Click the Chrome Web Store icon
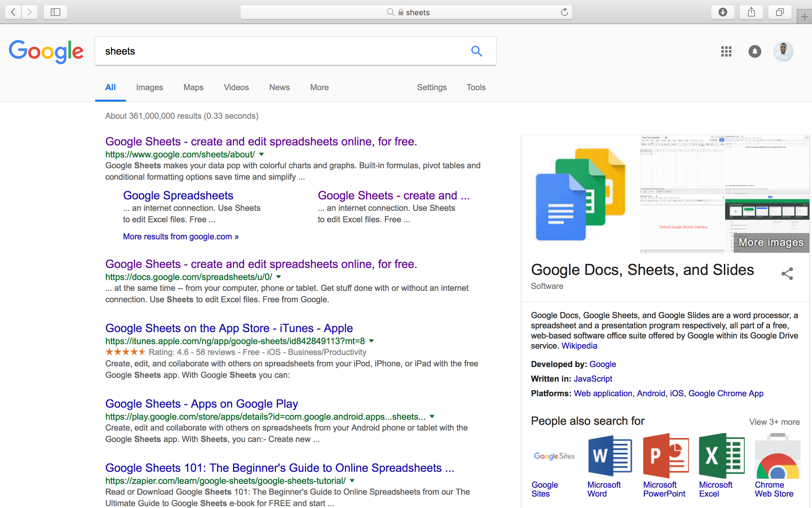 click(777, 456)
